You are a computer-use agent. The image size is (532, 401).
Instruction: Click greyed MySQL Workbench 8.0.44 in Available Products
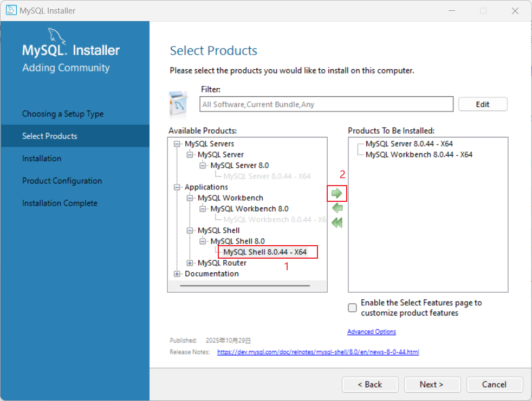click(x=275, y=219)
